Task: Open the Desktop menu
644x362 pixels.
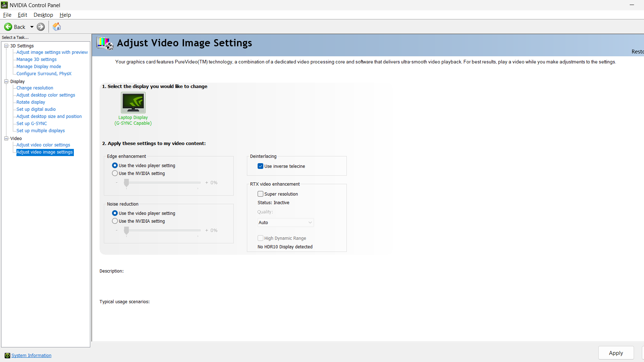Action: [43, 15]
